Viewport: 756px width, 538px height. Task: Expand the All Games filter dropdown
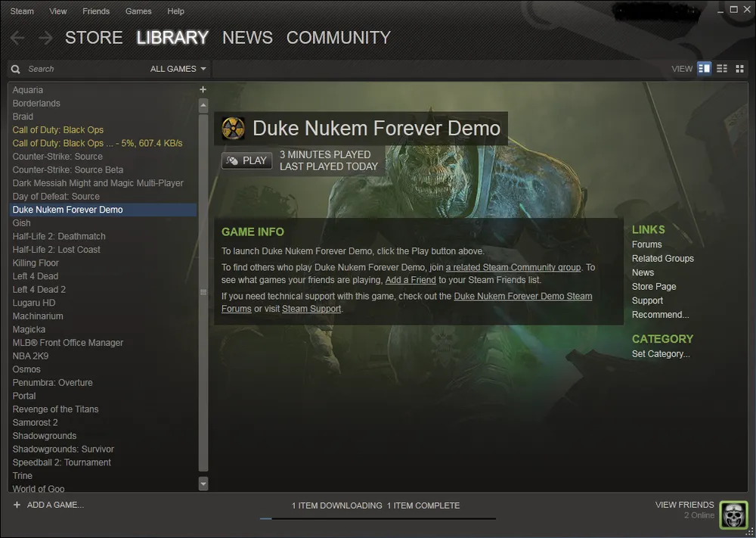pyautogui.click(x=178, y=69)
